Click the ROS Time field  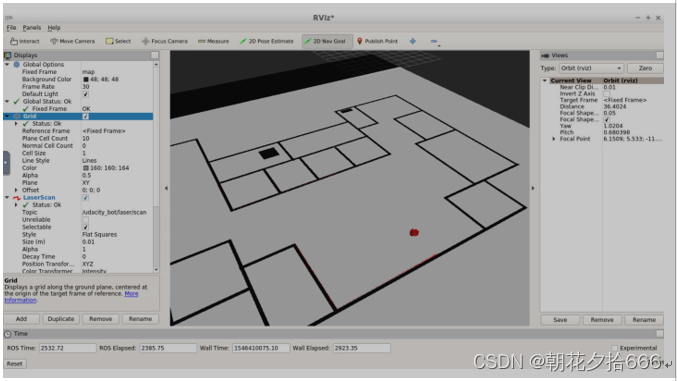tap(67, 348)
